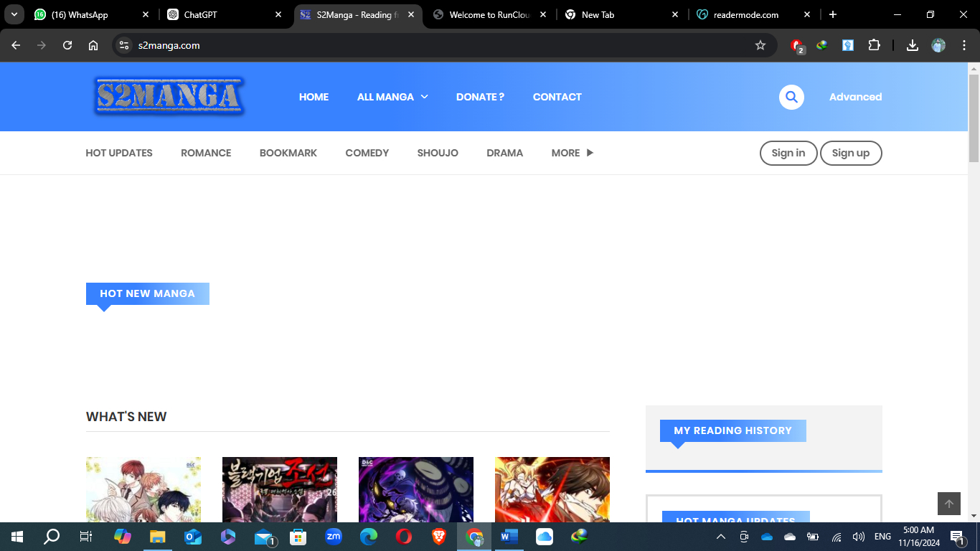Expand the MORE genres menu
980x551 pixels.
tap(572, 153)
